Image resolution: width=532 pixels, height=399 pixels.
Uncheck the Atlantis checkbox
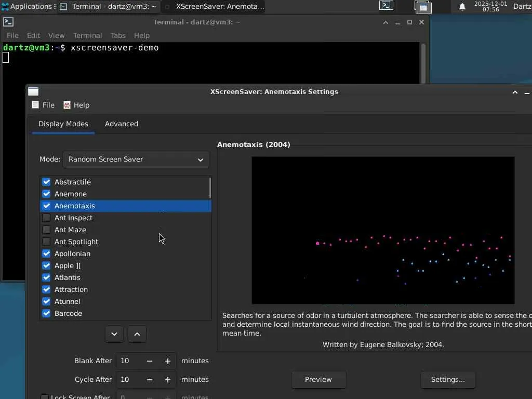click(x=46, y=277)
